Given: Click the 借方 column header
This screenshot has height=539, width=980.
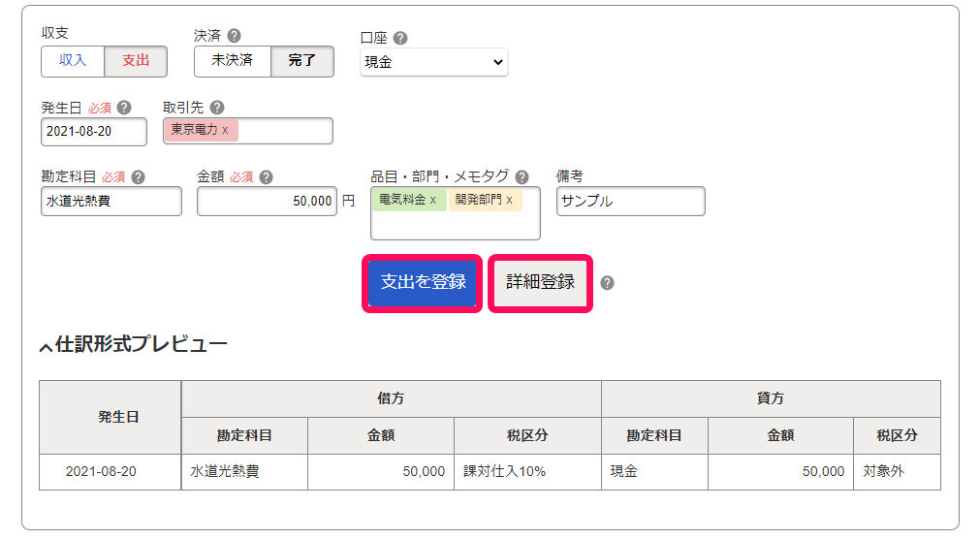Looking at the screenshot, I should (x=392, y=398).
